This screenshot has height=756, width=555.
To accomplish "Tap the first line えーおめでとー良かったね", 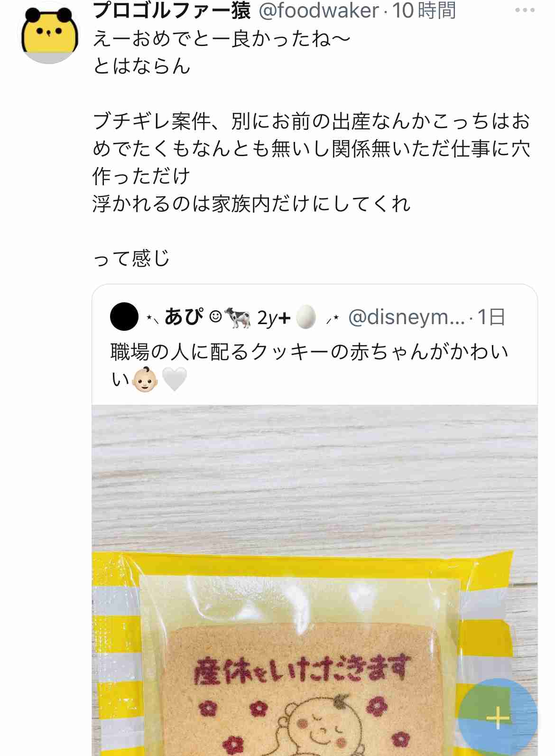I will point(222,38).
